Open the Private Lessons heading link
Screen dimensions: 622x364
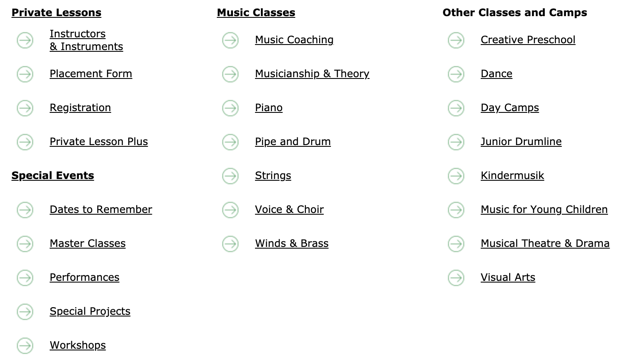pos(56,13)
